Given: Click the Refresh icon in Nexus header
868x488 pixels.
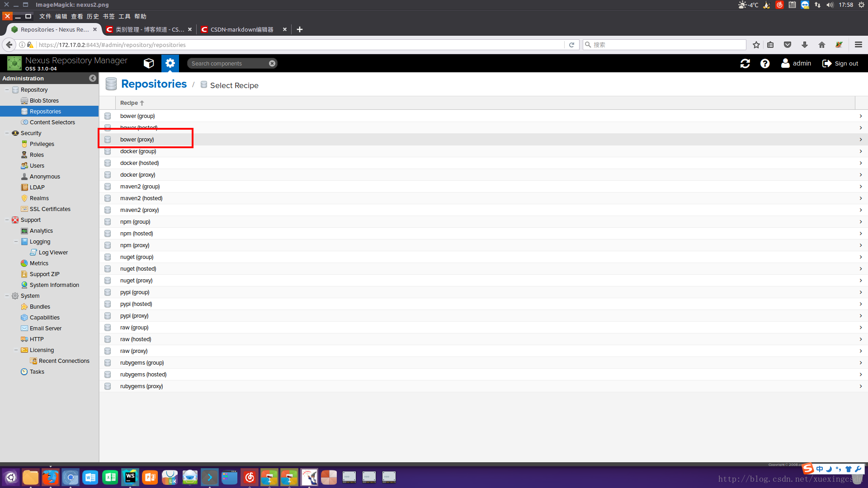Looking at the screenshot, I should [745, 64].
